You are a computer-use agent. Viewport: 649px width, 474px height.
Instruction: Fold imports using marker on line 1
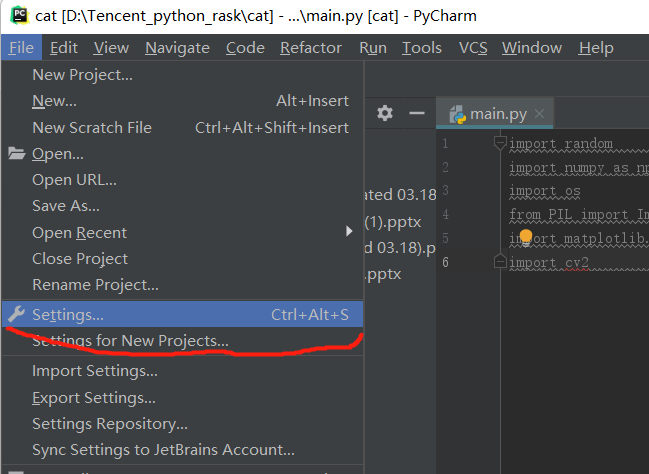500,143
